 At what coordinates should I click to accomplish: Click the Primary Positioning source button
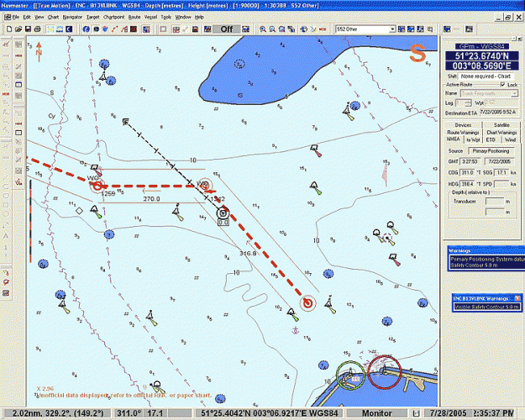coord(491,150)
